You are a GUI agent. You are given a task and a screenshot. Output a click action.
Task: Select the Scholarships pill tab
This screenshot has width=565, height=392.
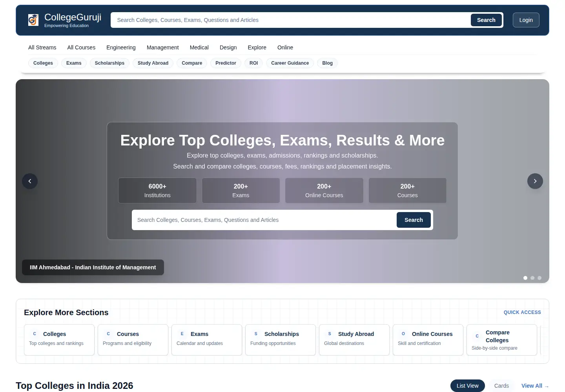point(109,63)
